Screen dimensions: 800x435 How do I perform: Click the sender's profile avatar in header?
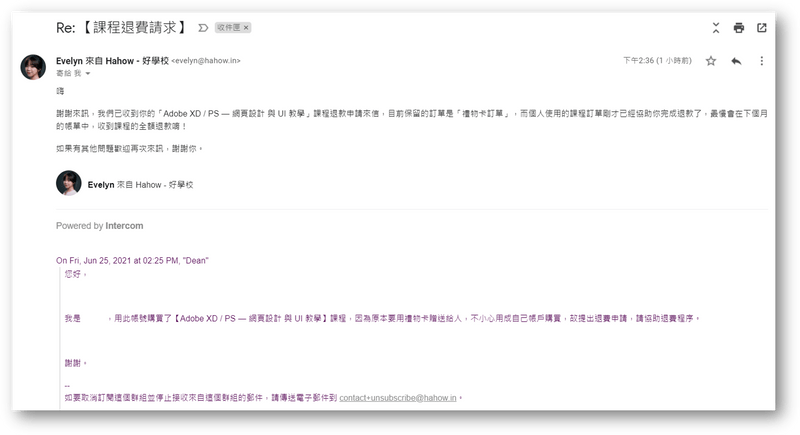pyautogui.click(x=33, y=67)
